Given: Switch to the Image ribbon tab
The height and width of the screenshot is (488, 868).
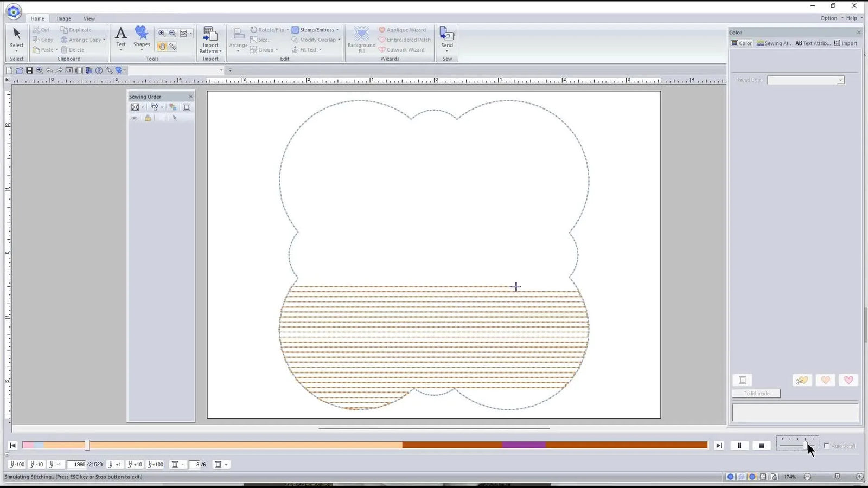Looking at the screenshot, I should (x=64, y=18).
